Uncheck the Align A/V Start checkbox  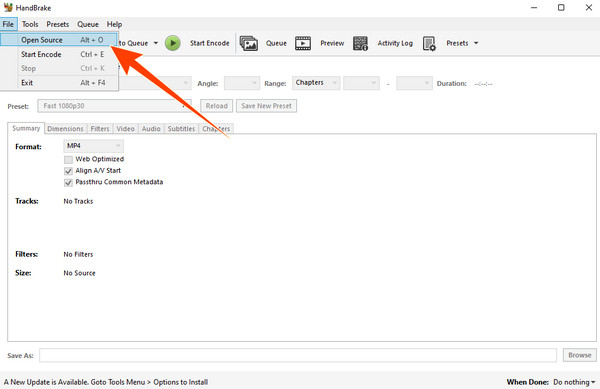[x=68, y=171]
